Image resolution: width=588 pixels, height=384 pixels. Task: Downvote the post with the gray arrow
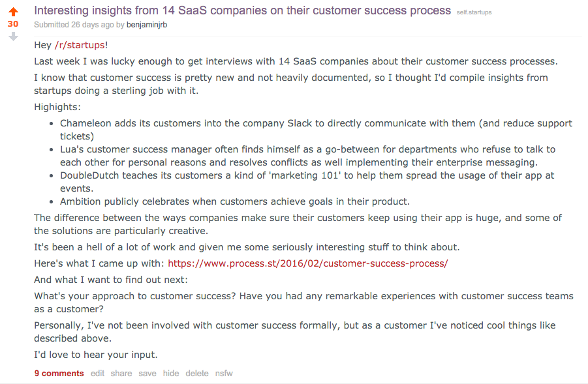coord(13,37)
